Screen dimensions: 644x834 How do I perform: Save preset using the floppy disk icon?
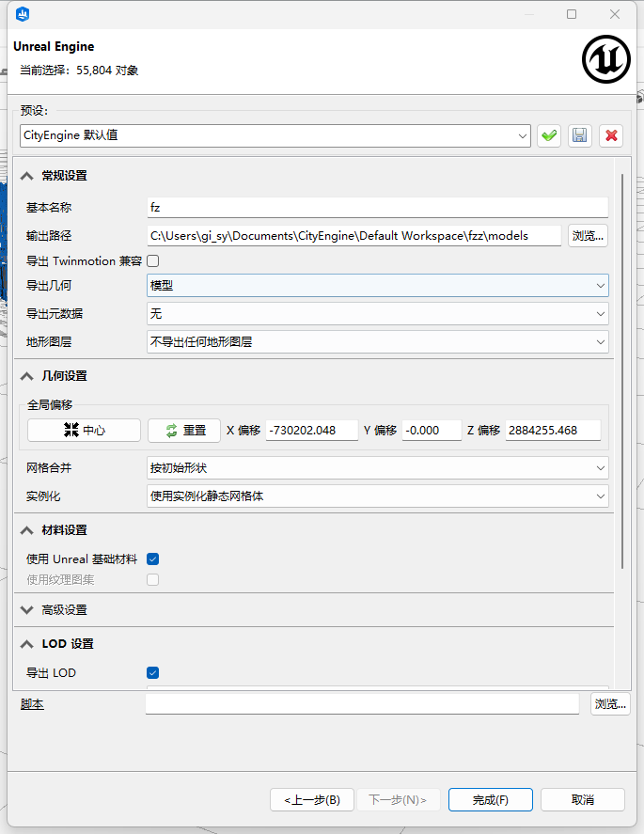[x=580, y=135]
